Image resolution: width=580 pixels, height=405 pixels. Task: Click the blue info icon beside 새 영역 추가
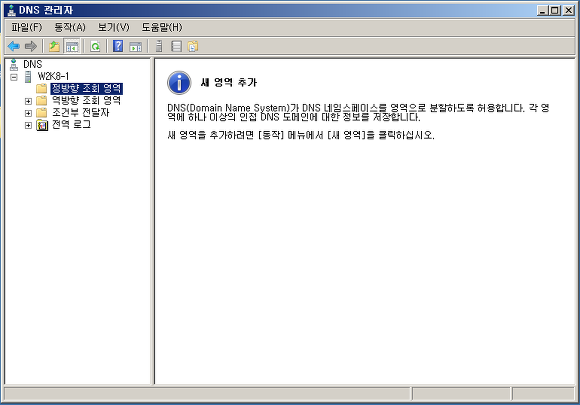click(x=179, y=83)
